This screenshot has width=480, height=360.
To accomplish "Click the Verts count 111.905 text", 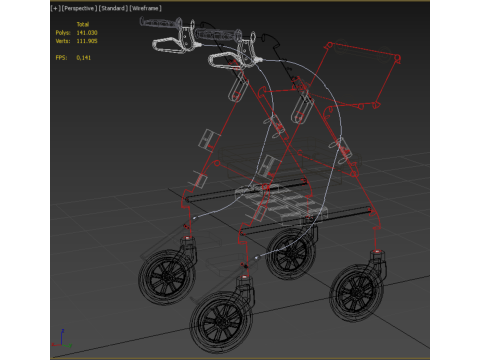I will tap(87, 41).
